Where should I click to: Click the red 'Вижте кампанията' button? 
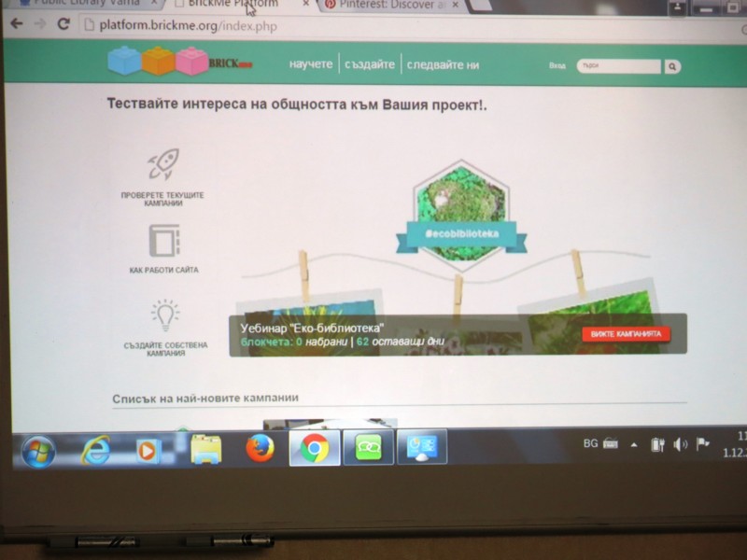626,333
